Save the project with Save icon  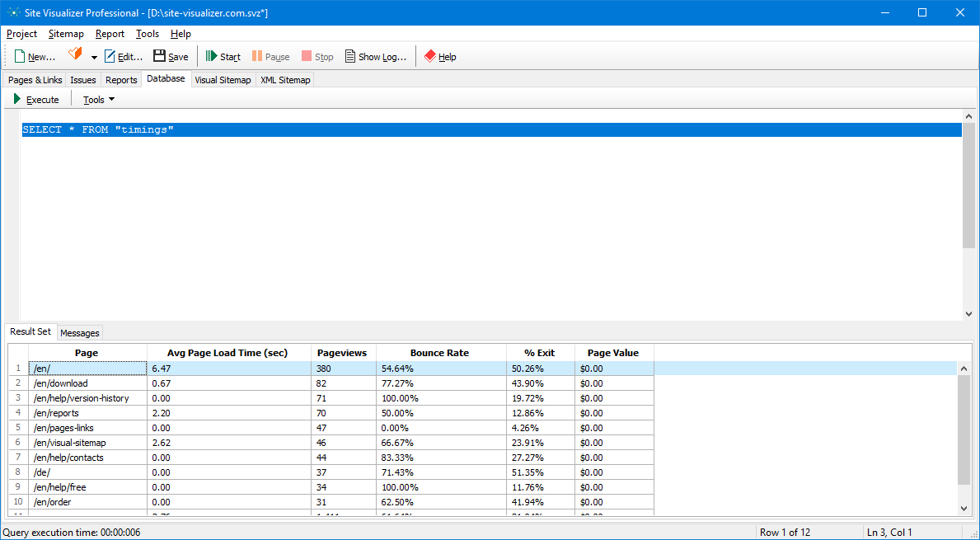point(160,57)
